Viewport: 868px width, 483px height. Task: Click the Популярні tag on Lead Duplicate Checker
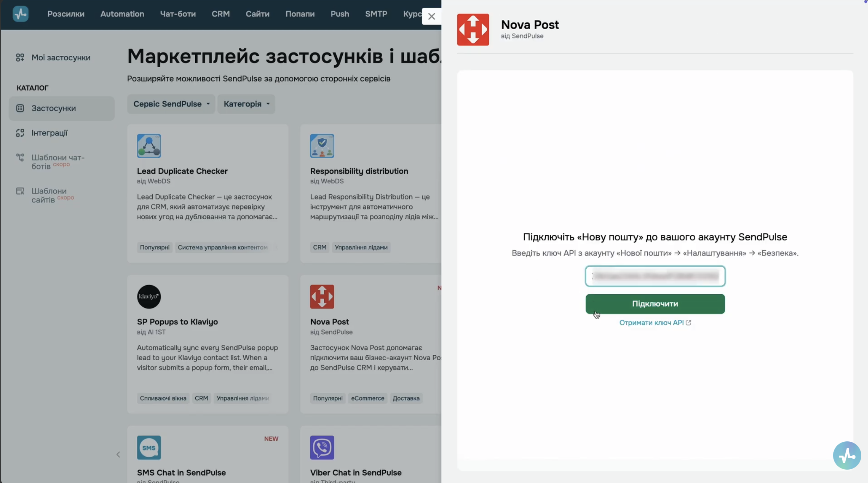coord(154,247)
